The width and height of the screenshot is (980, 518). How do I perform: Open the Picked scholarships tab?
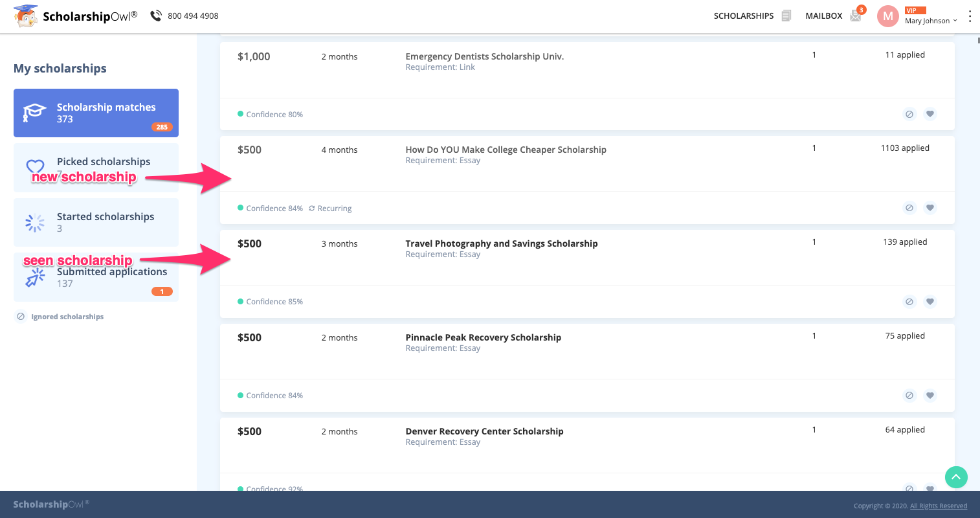[x=96, y=168]
